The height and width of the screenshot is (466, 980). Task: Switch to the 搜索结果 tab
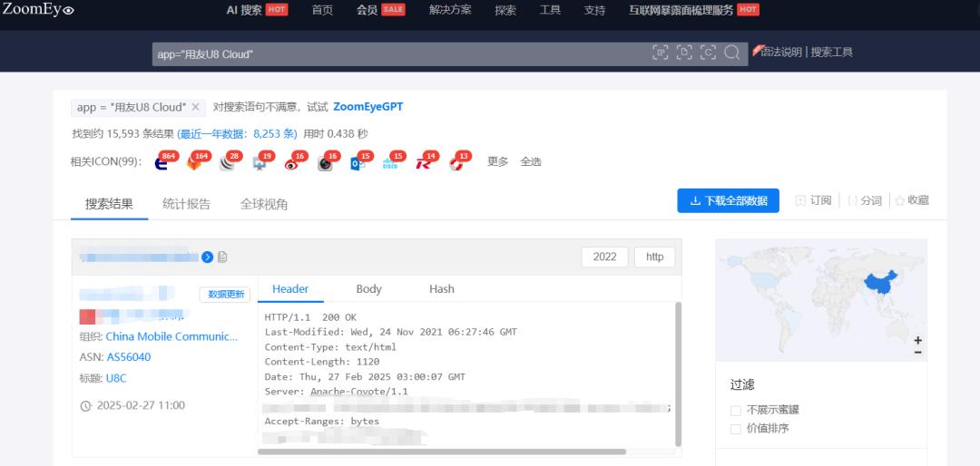pyautogui.click(x=110, y=204)
